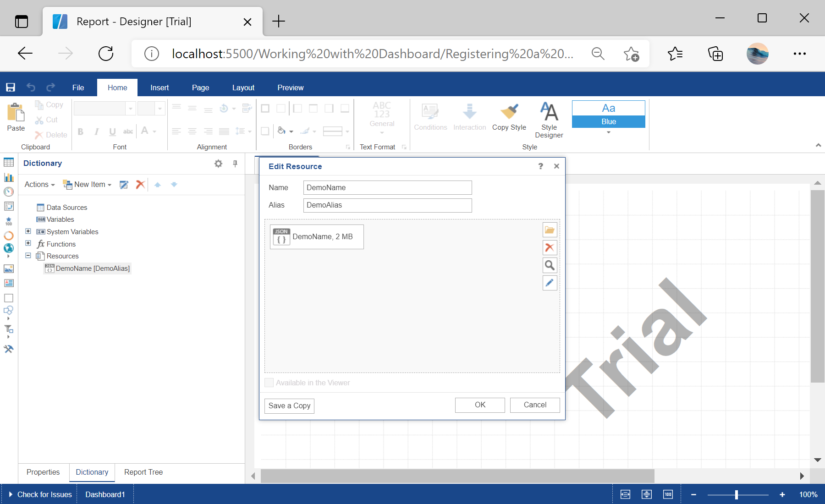This screenshot has height=504, width=825.
Task: Select the gauge tool in the left toolbar
Action: pos(9,192)
